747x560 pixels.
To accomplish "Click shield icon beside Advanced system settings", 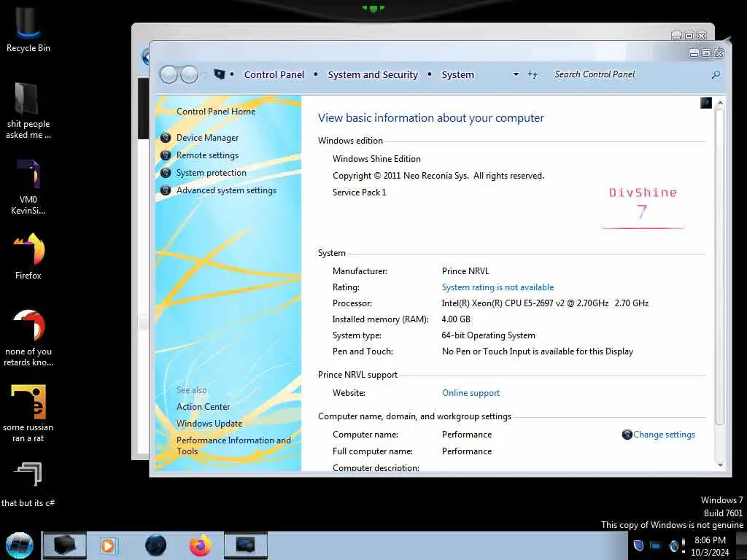I will point(166,190).
